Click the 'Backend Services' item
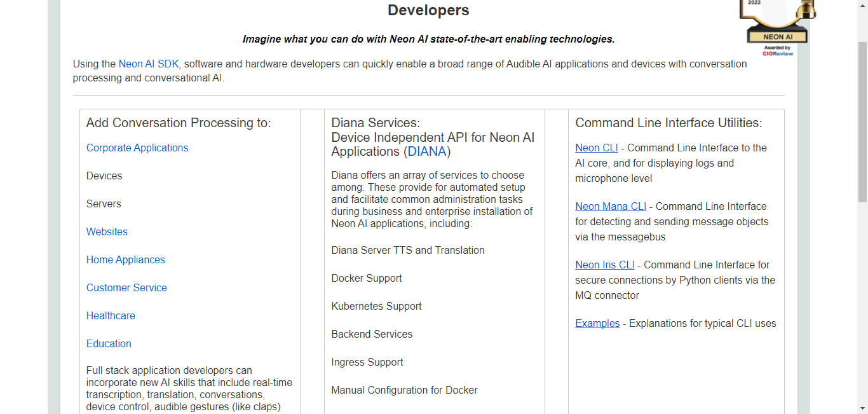Image resolution: width=868 pixels, height=414 pixels. (372, 334)
